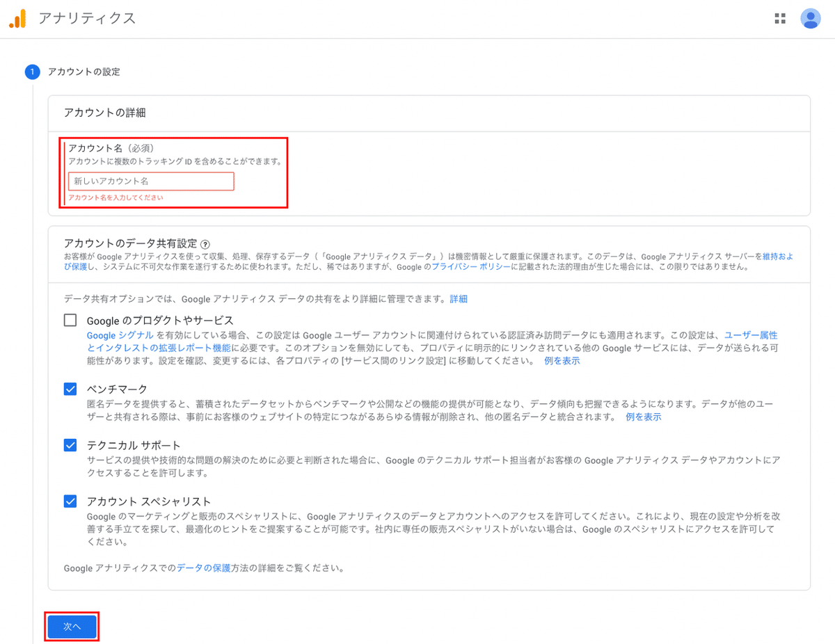The height and width of the screenshot is (644, 835).
Task: Click the 新しいアカウント名 input field
Action: tap(151, 182)
